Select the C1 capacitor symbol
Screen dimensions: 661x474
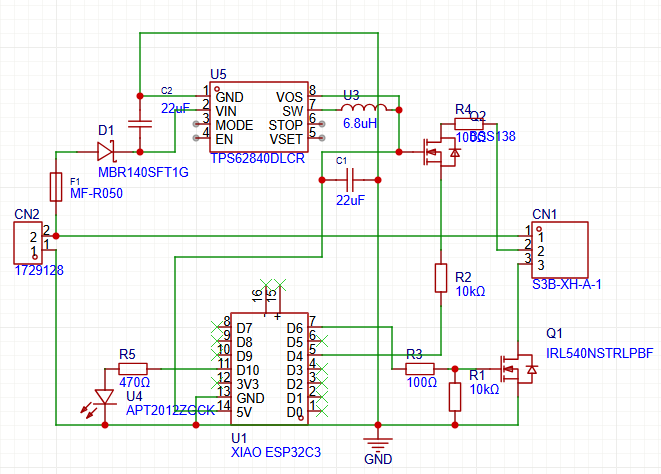[350, 180]
